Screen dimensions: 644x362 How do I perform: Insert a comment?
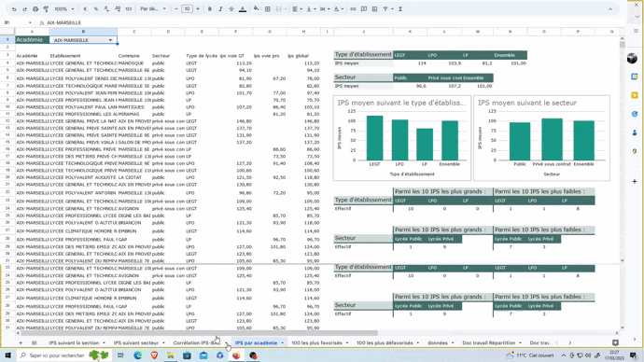click(364, 9)
